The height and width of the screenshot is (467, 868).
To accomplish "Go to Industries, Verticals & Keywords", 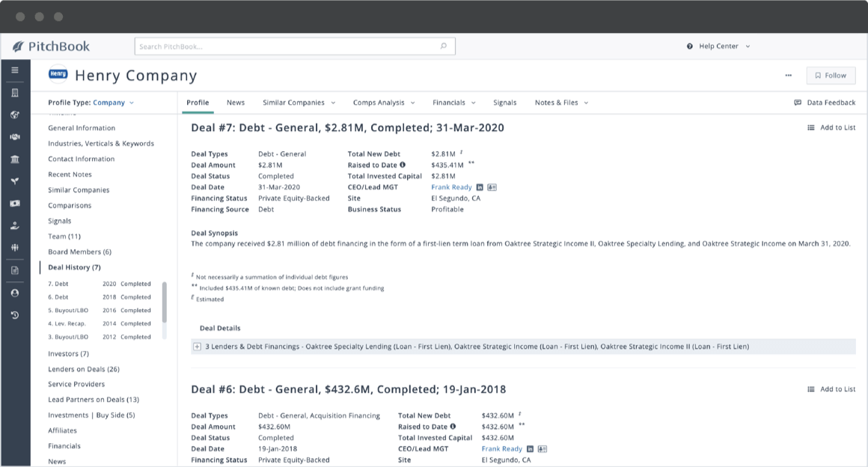I will pyautogui.click(x=101, y=144).
